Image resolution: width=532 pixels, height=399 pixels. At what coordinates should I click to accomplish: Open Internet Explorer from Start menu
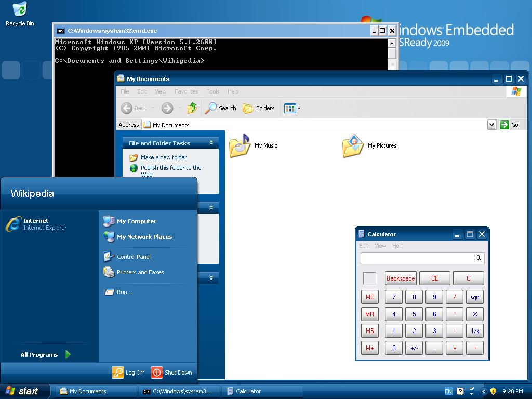click(37, 224)
